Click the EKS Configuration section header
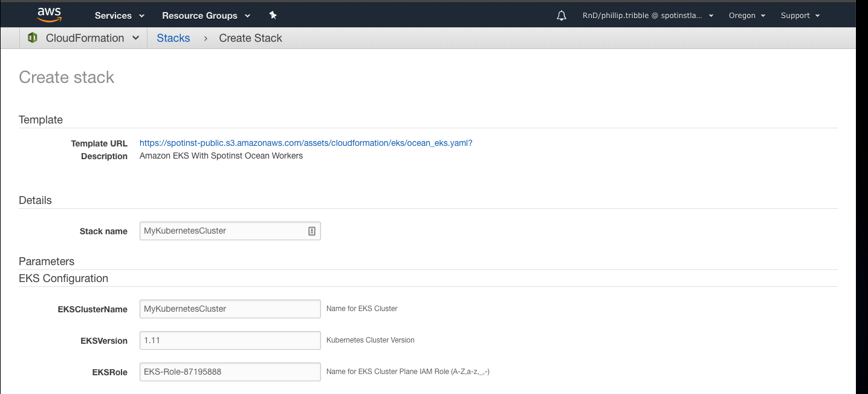 (x=63, y=278)
